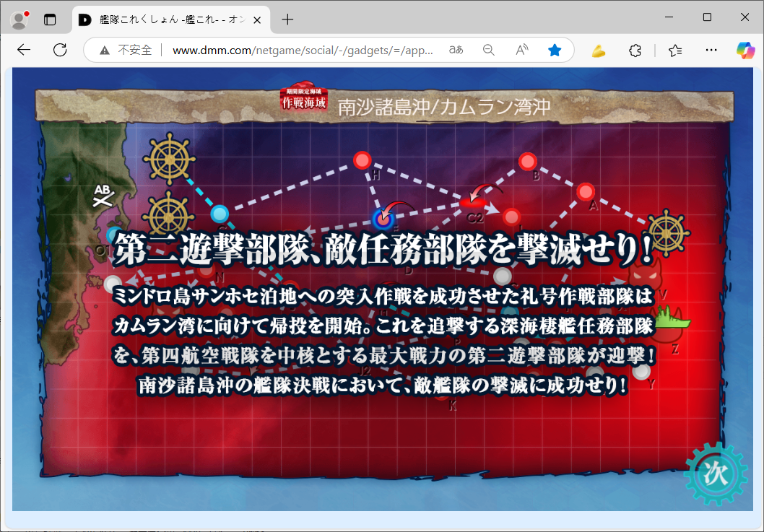
Task: Click the 作戦海域 red badge
Action: [x=304, y=97]
